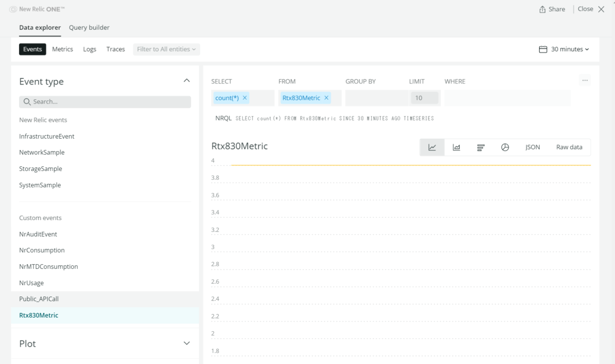Click the calendar icon in time picker
The width and height of the screenshot is (615, 364).
tap(543, 49)
